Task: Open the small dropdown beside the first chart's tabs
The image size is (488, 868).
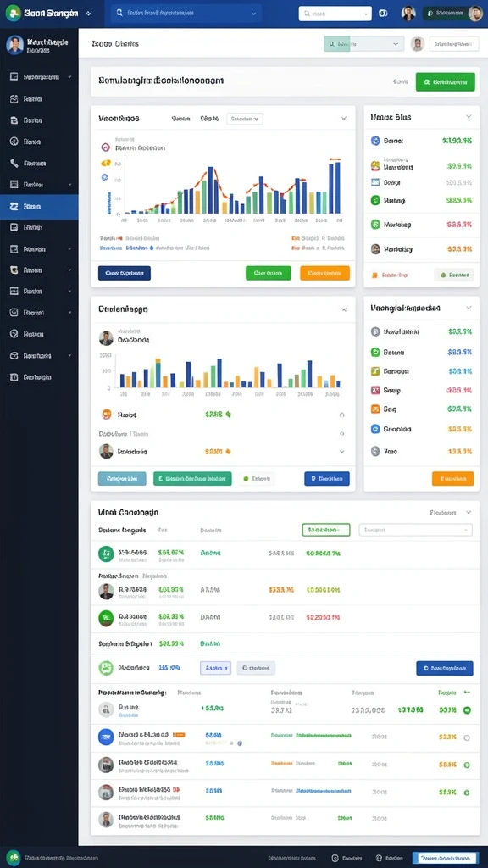Action: click(x=245, y=119)
